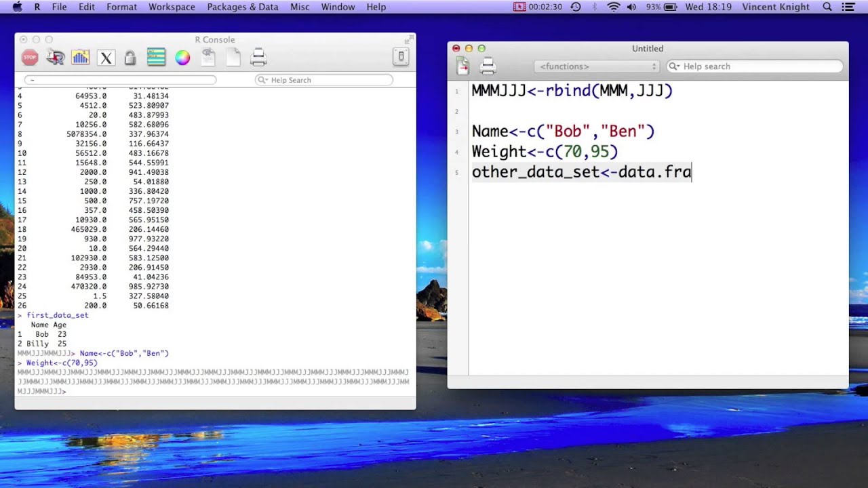Click editor line 'Name<-c("Bob","Ben")'

[563, 131]
